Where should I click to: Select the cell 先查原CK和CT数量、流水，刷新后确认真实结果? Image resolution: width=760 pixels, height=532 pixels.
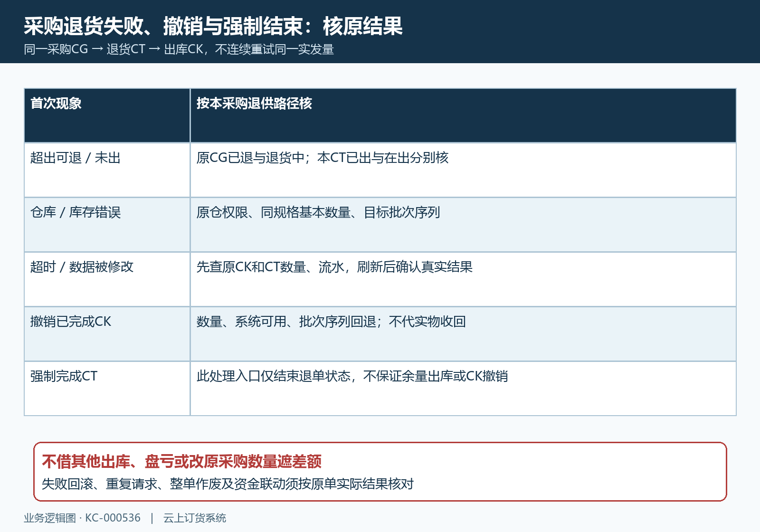coord(463,279)
